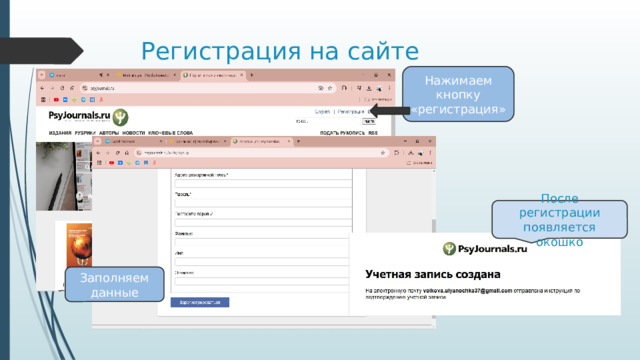Click home icon in registration form browser window
Viewport: 640px width, 360px height.
click(x=127, y=153)
